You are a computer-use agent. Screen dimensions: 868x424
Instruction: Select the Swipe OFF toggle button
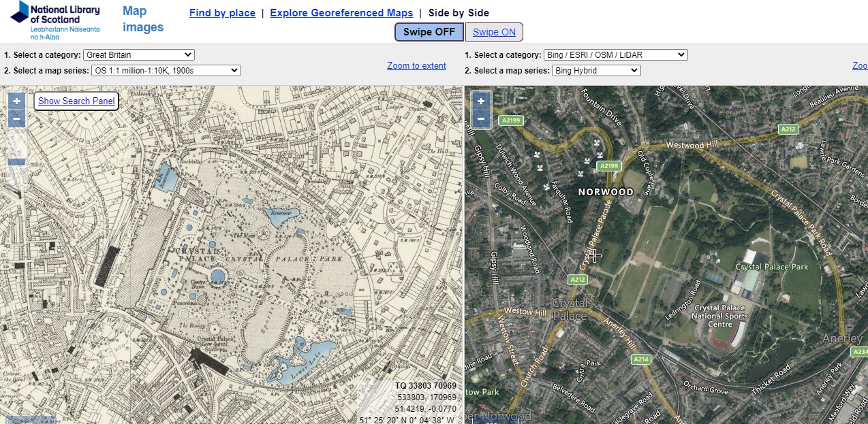click(x=429, y=32)
